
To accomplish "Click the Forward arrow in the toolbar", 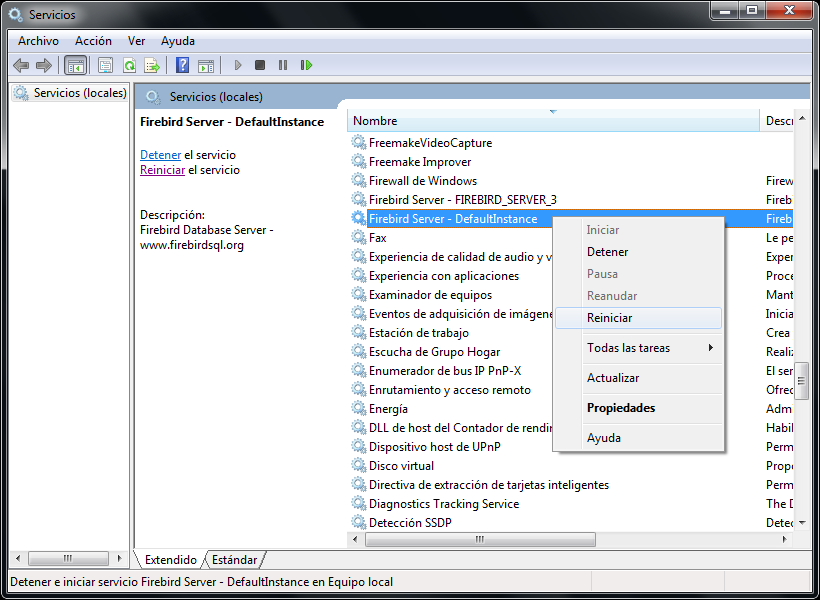I will point(43,65).
